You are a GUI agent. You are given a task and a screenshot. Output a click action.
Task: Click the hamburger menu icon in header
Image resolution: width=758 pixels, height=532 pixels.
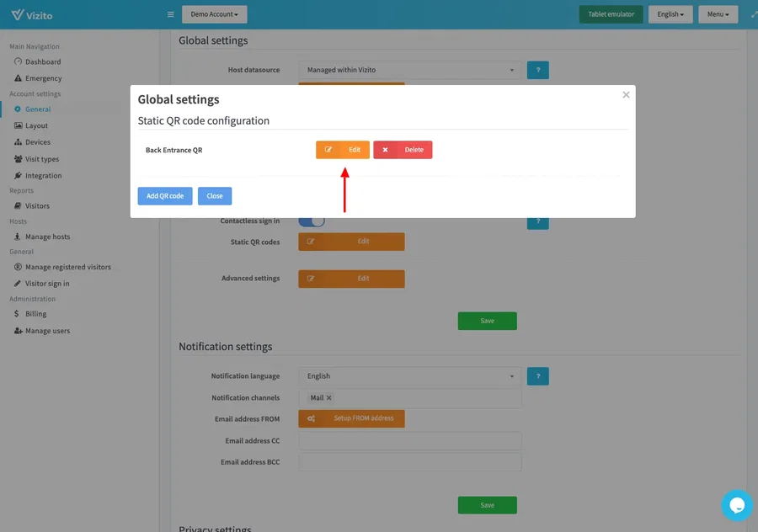click(170, 14)
